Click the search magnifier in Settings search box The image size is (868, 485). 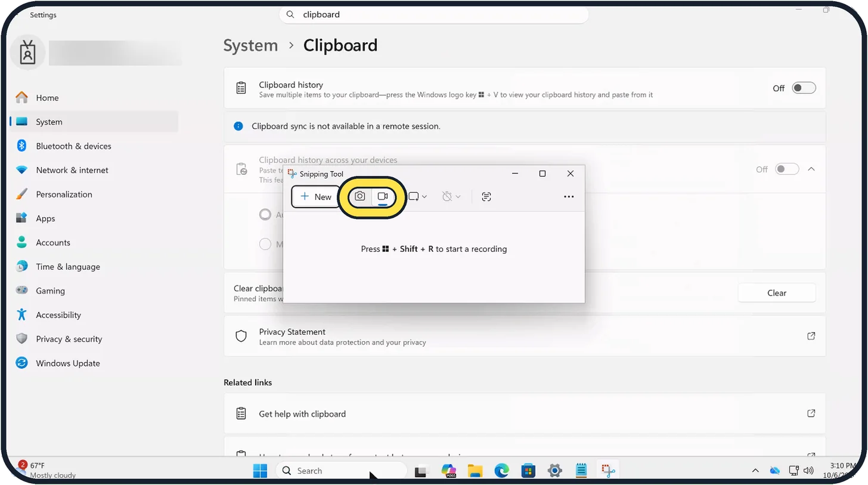point(290,14)
